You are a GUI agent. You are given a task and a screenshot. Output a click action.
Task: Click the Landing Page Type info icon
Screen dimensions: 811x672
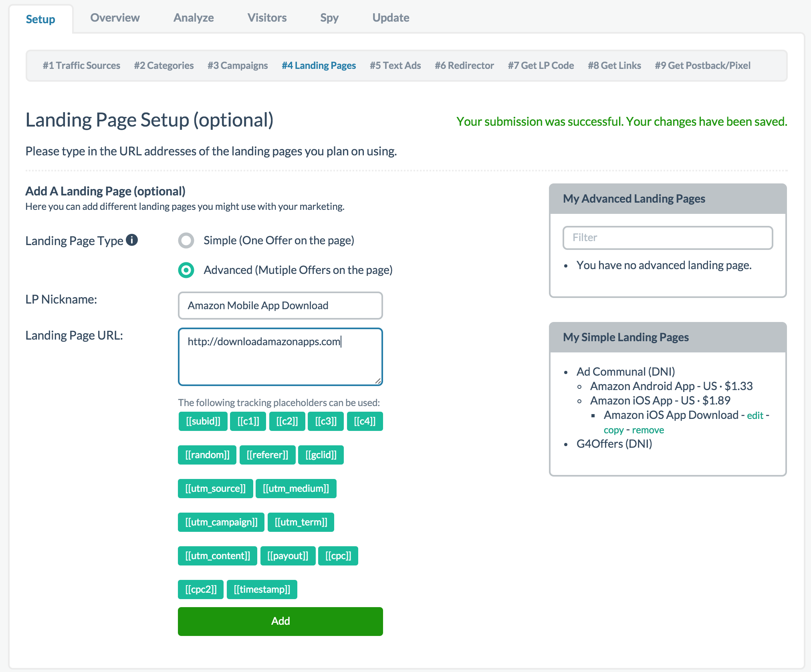132,240
